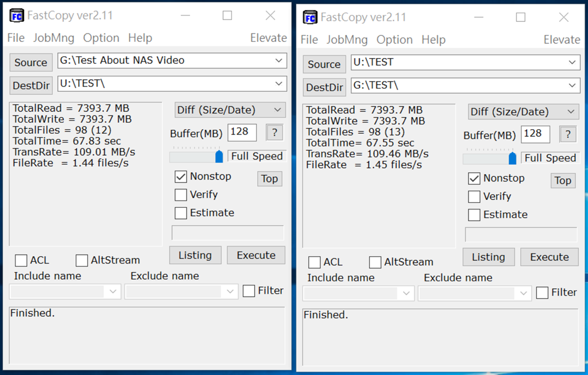Viewport: 588px width, 375px height.
Task: Expand Exclude name dropdown in left window
Action: (230, 291)
